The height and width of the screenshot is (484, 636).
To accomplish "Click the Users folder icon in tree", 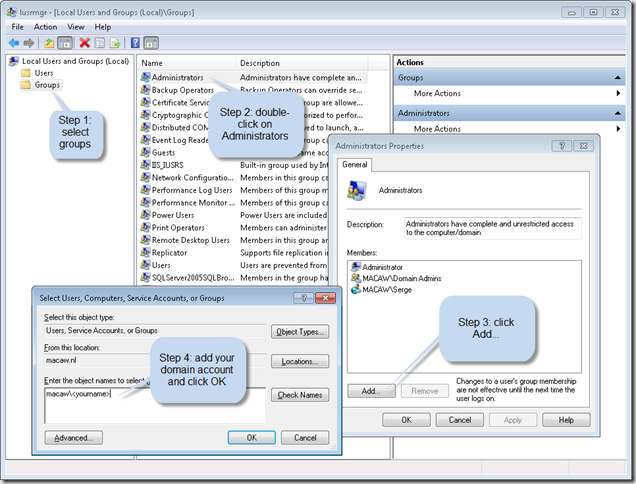I will [x=26, y=73].
